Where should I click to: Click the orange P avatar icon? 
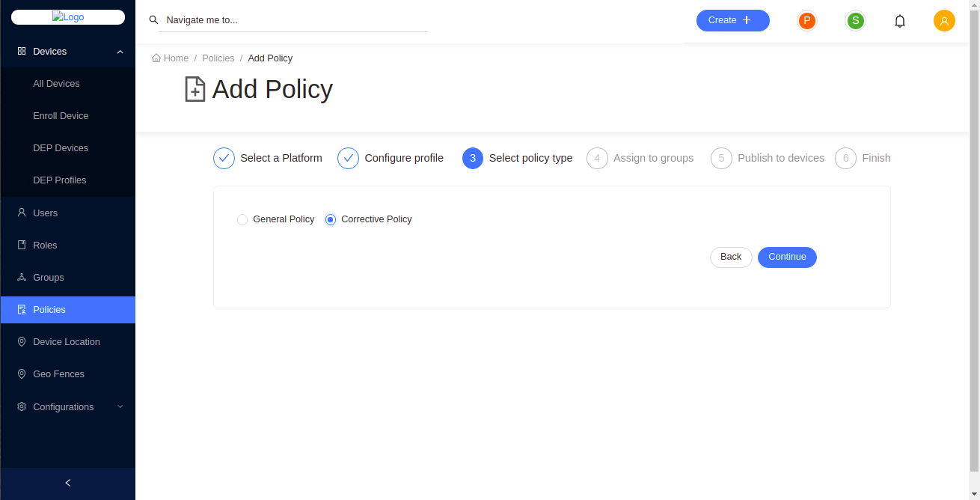click(x=806, y=21)
